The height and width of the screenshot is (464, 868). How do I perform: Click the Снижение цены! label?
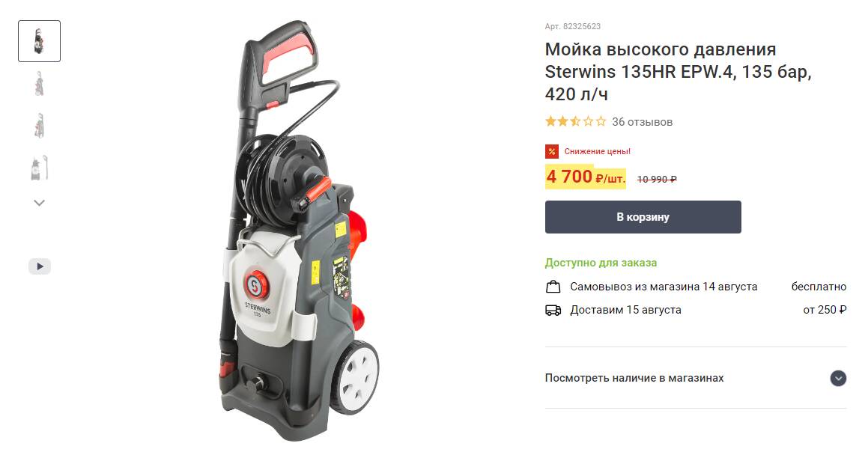[x=598, y=151]
